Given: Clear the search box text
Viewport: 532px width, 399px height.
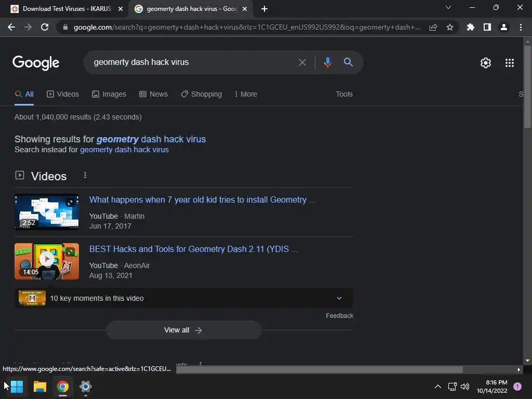Looking at the screenshot, I should (302, 62).
